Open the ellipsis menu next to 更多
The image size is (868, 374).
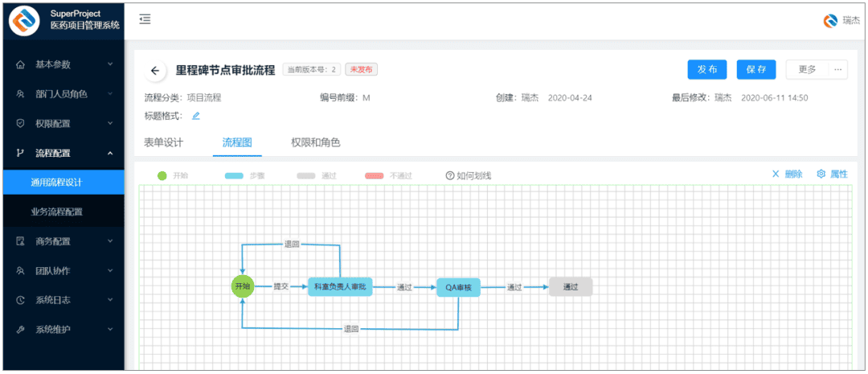837,70
